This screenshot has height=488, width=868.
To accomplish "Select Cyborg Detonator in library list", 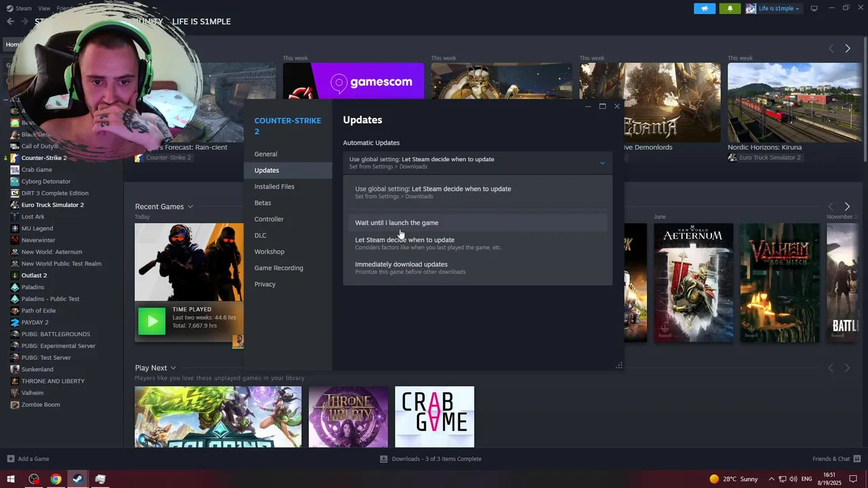I will click(x=46, y=181).
